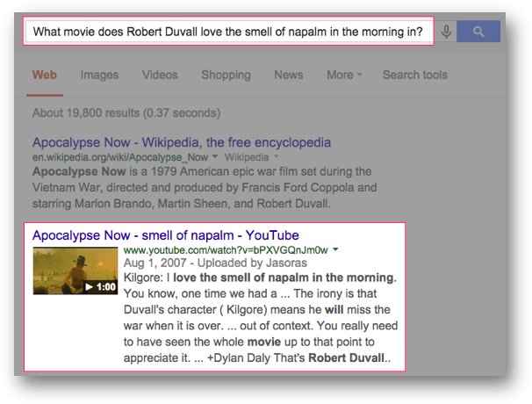
Task: Click the en.wikipedia.org/wiki/Apocalypse_Now URL text
Action: pyautogui.click(x=119, y=157)
